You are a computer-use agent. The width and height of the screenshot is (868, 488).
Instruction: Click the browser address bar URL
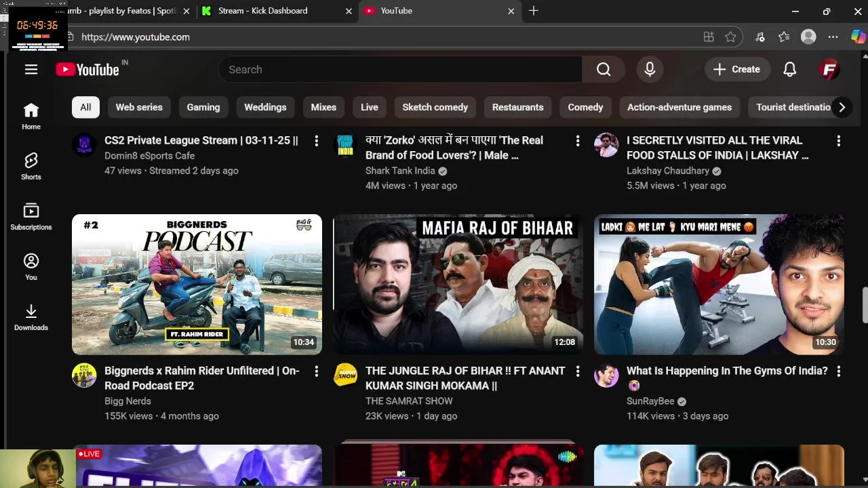click(x=136, y=37)
